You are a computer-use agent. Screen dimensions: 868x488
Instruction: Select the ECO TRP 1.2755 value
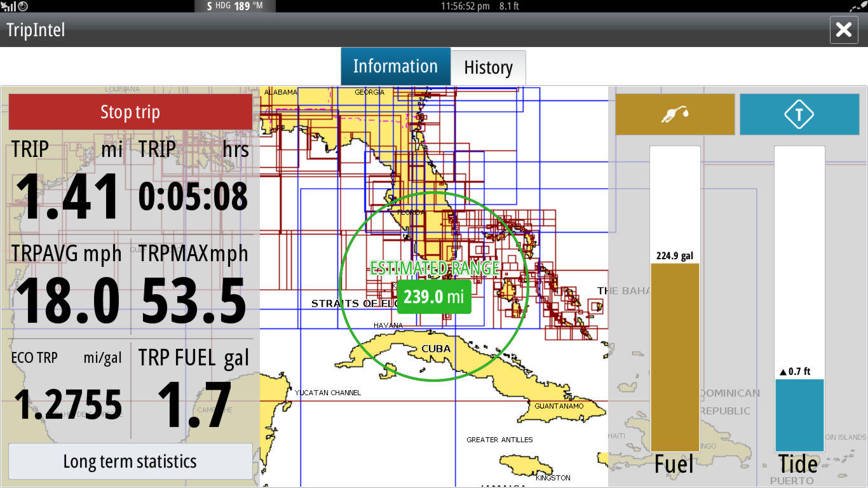click(68, 405)
